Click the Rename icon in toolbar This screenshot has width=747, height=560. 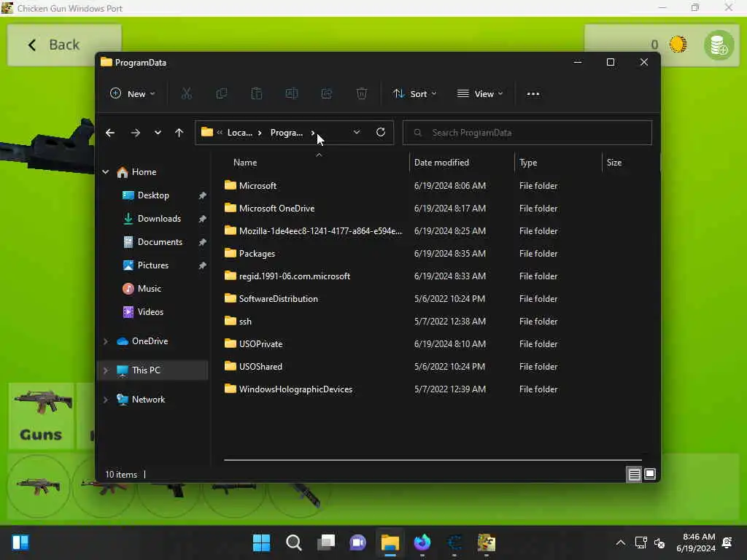(x=292, y=94)
